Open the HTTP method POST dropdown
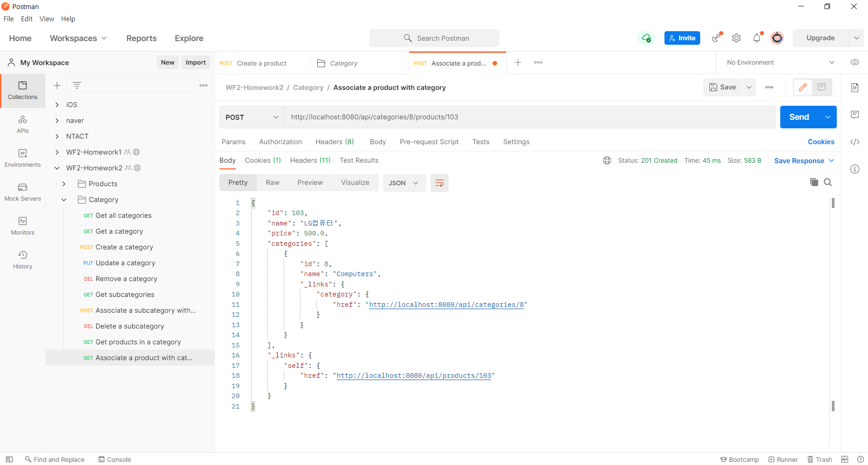The height and width of the screenshot is (465, 868). 252,117
